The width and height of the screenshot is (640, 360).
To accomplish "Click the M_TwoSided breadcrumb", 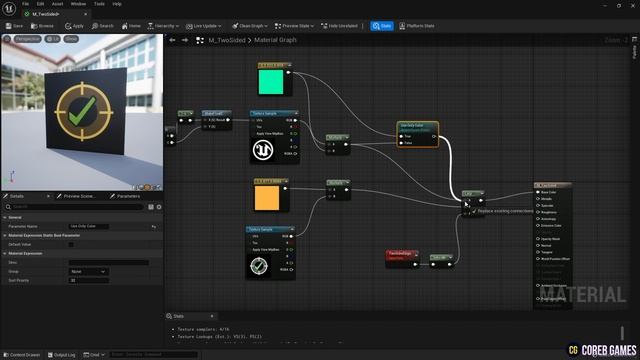I will click(x=227, y=40).
